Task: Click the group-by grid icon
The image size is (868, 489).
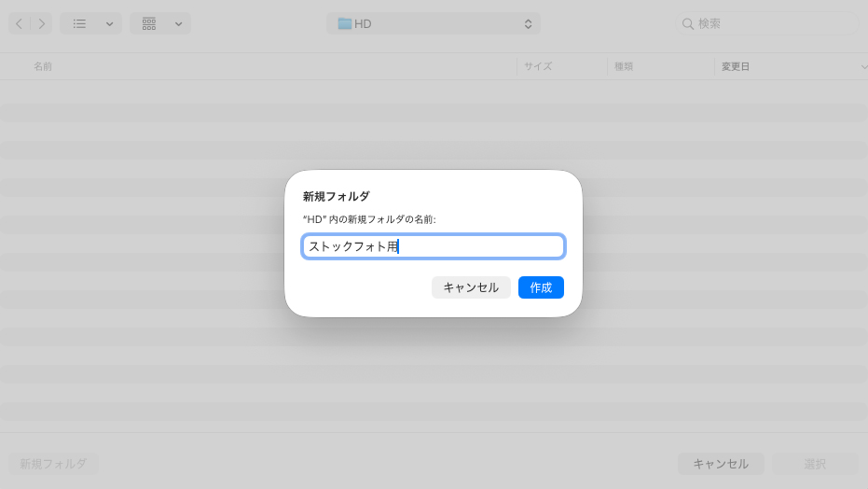Action: (149, 24)
